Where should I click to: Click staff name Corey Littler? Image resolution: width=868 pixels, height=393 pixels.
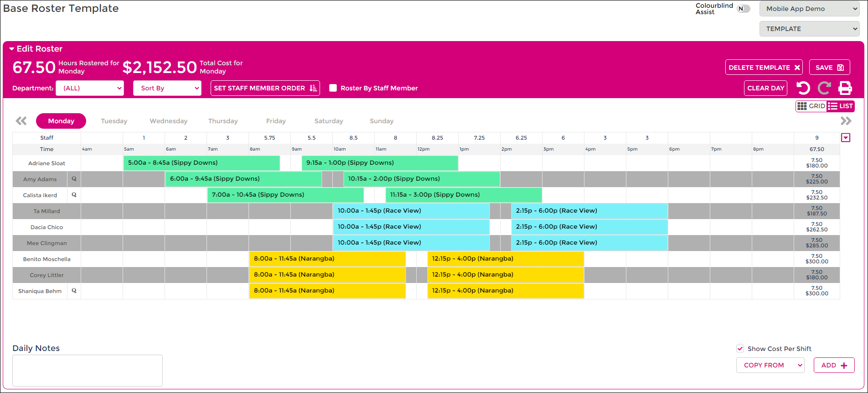tap(46, 275)
